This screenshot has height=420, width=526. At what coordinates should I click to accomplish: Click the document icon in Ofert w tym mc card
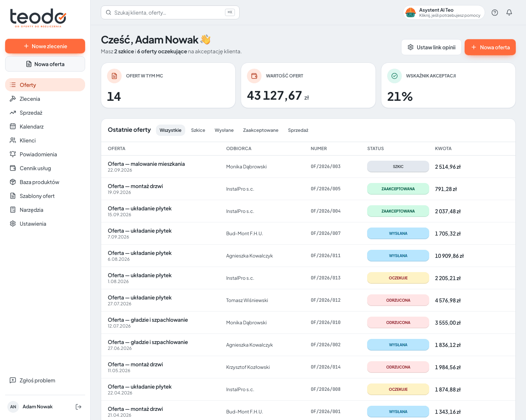(x=114, y=76)
